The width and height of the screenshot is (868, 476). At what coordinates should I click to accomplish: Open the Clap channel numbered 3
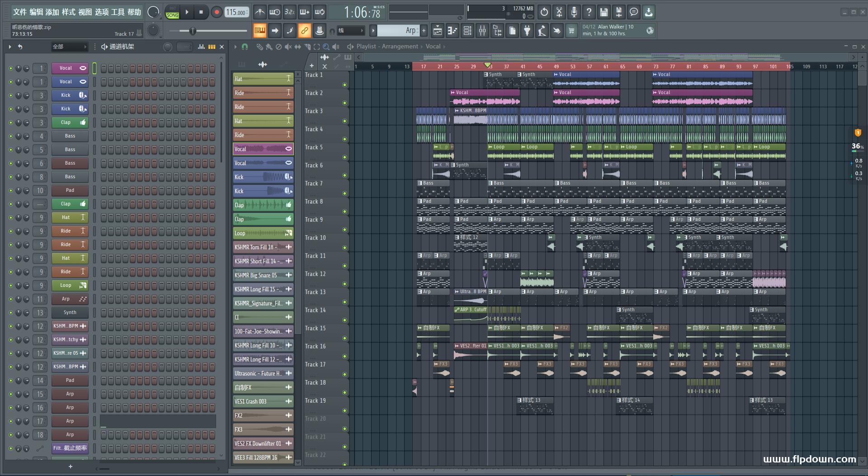tap(70, 123)
